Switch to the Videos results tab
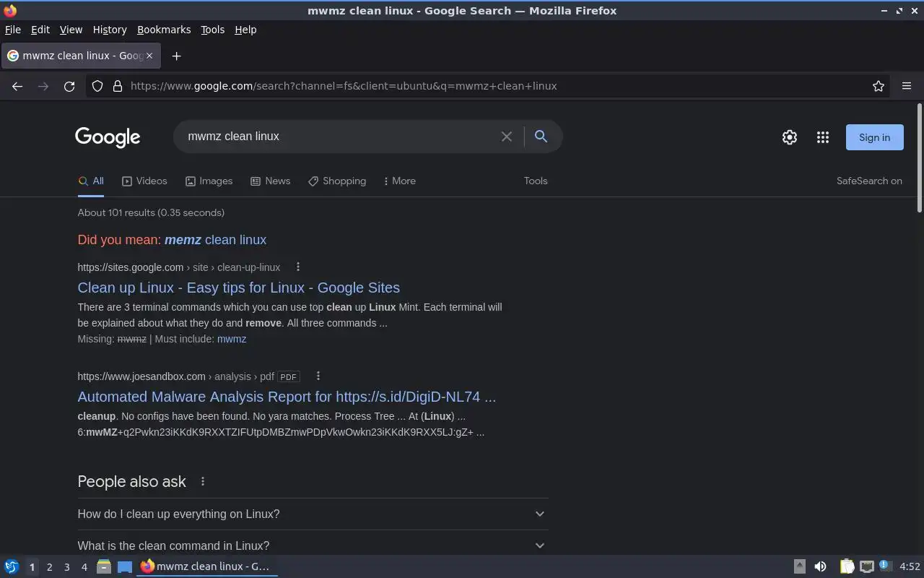Screen dimensions: 924x578 point(144,181)
